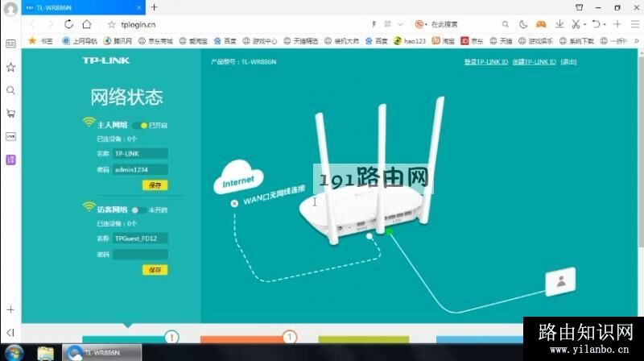
Task: Open the 爱淘宝 bookmark
Action: pyautogui.click(x=193, y=41)
